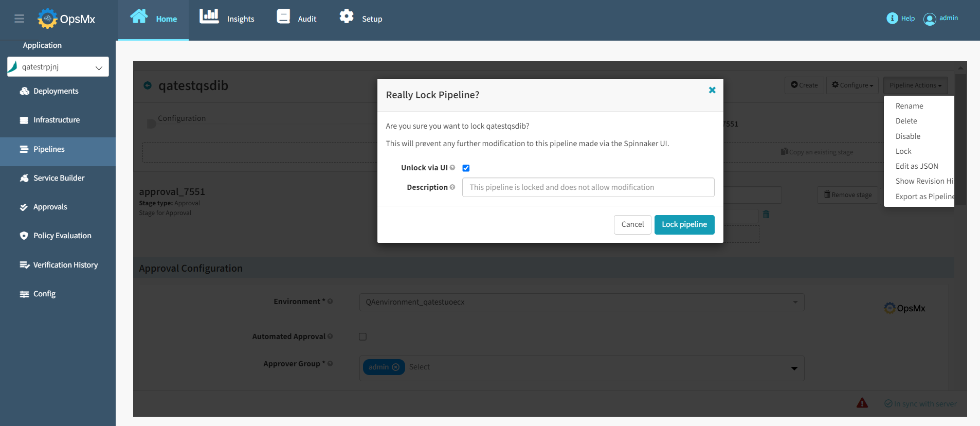Screen dimensions: 980x426
Task: Choose Rename from Pipeline Actions menu
Action: tap(909, 106)
